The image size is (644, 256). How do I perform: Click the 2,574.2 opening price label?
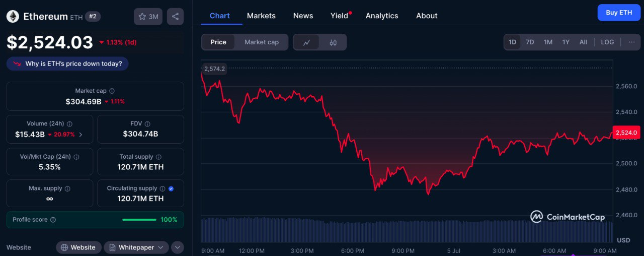pyautogui.click(x=214, y=69)
